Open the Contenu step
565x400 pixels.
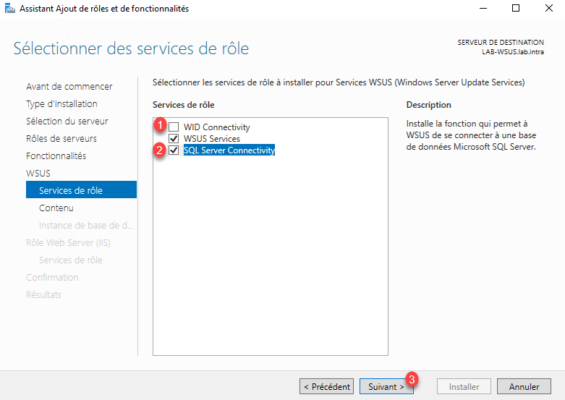(x=56, y=208)
